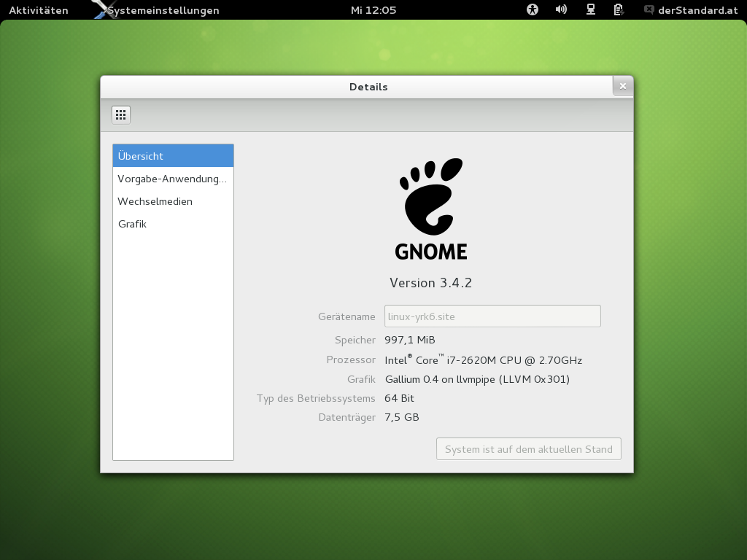The width and height of the screenshot is (747, 560).
Task: Select the Wechselmedien category
Action: [173, 201]
